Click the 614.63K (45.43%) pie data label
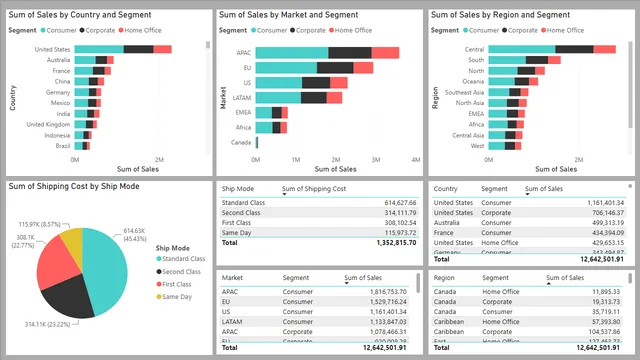This screenshot has width=640, height=360. [135, 235]
